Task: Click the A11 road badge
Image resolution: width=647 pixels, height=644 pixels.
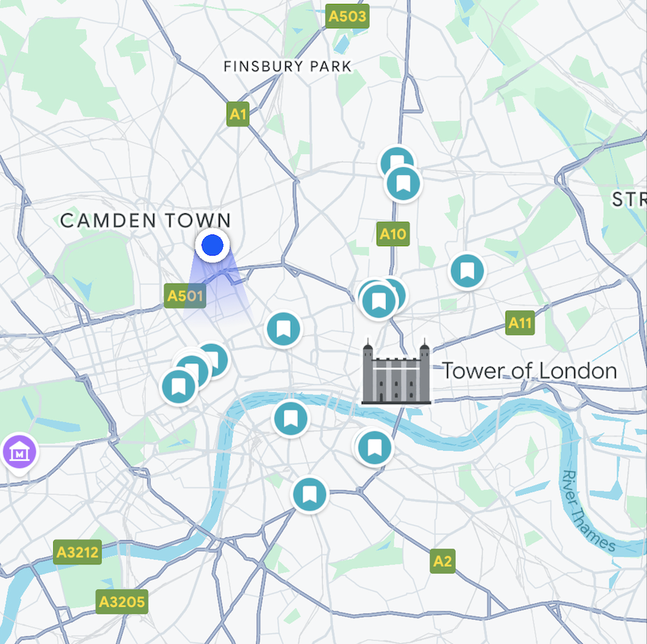Action: [x=520, y=323]
